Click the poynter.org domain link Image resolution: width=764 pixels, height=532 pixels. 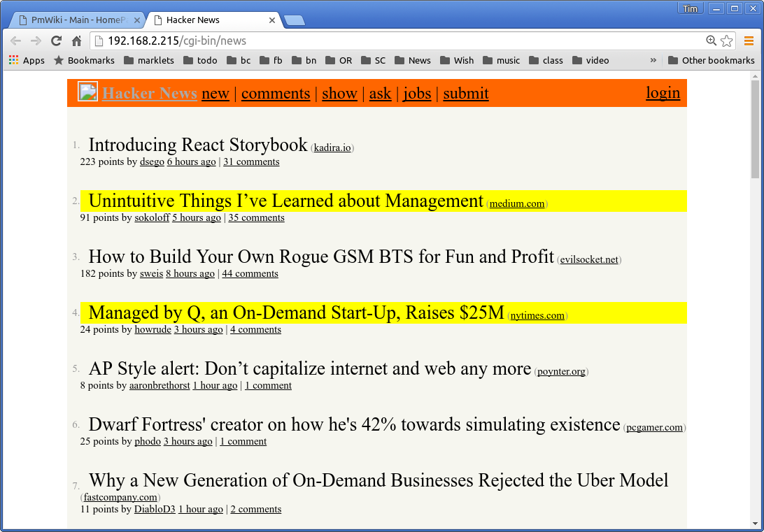point(561,371)
